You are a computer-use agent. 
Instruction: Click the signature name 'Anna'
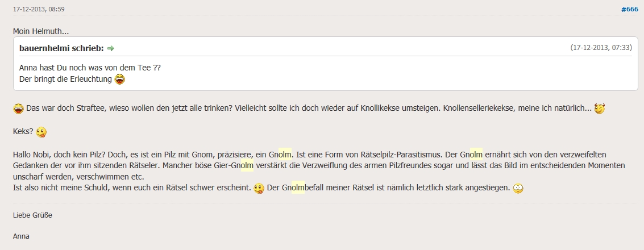point(21,236)
